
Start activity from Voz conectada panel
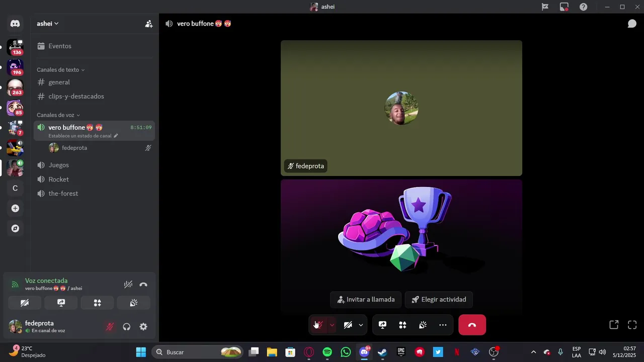click(98, 303)
